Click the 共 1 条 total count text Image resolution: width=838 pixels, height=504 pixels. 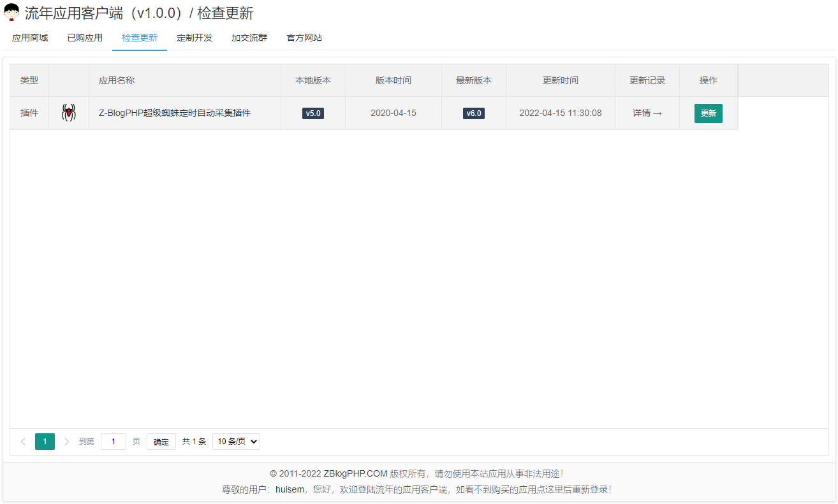click(195, 442)
